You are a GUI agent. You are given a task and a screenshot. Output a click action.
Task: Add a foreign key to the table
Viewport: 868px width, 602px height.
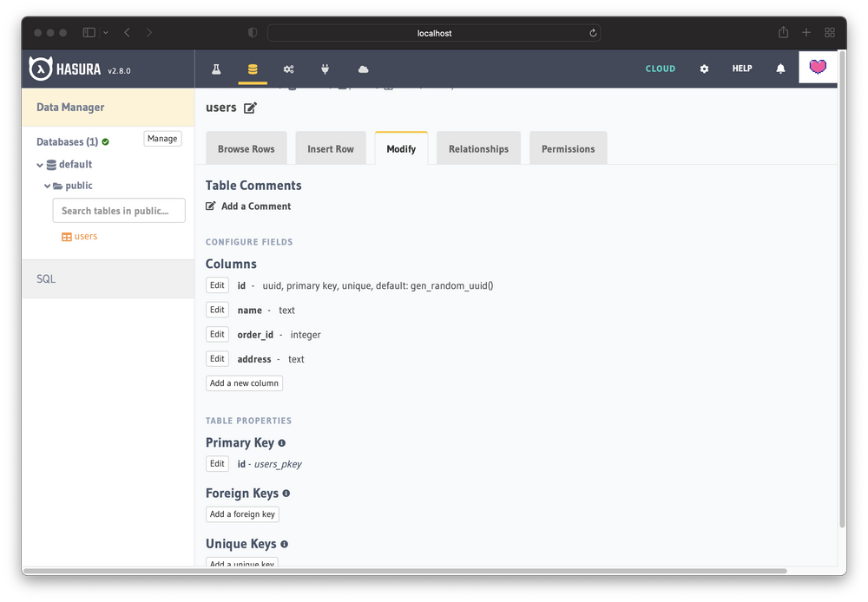click(242, 514)
